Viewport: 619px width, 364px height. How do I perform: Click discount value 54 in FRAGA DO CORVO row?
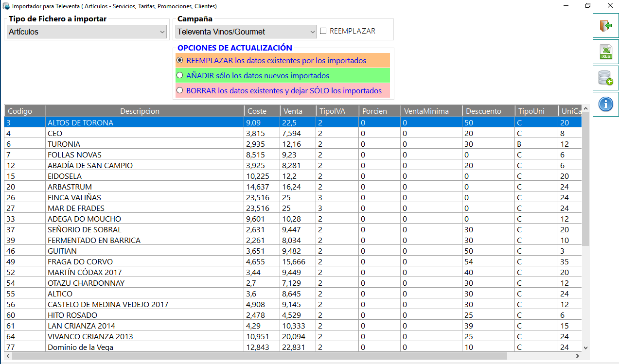tap(489, 261)
